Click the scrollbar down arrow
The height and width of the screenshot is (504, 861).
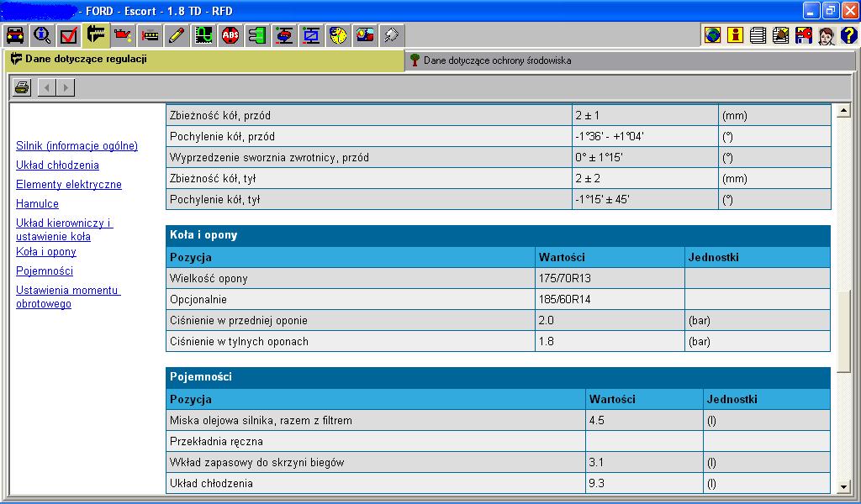[844, 486]
